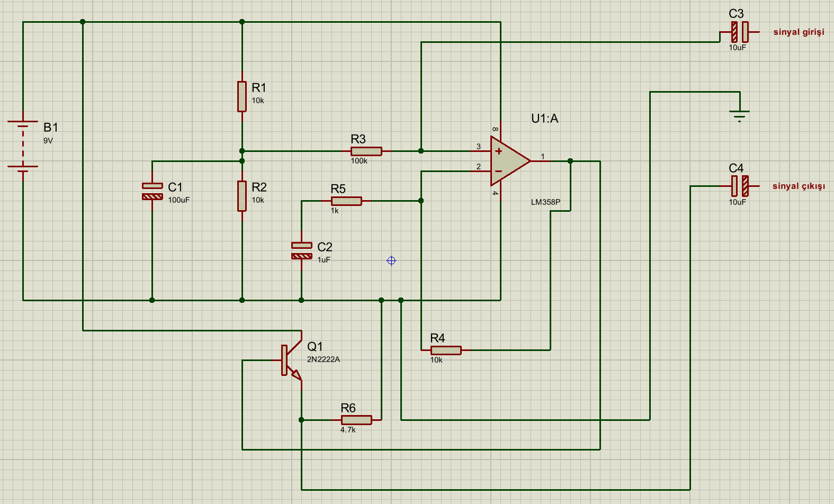This screenshot has height=504, width=834.
Task: Select the R4 10k feedback resistor
Action: point(446,350)
